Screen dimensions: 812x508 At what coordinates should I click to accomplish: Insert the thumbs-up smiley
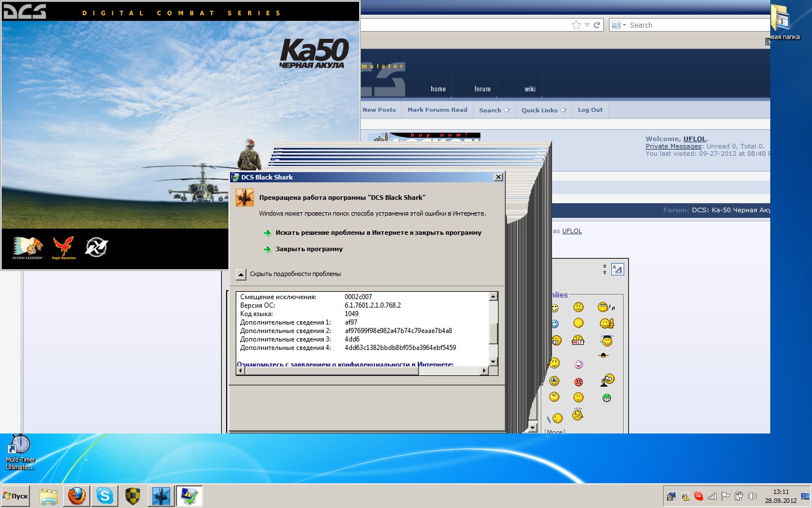pyautogui.click(x=607, y=323)
